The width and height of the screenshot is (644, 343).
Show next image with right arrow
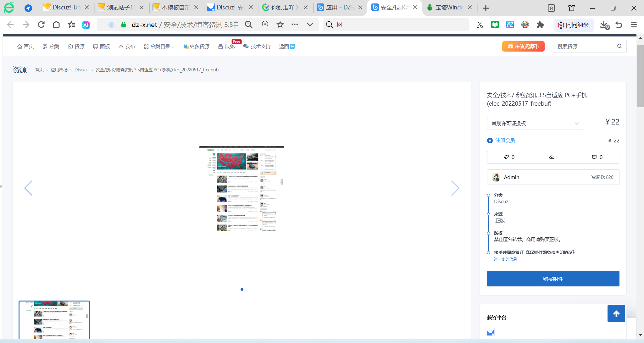click(455, 188)
